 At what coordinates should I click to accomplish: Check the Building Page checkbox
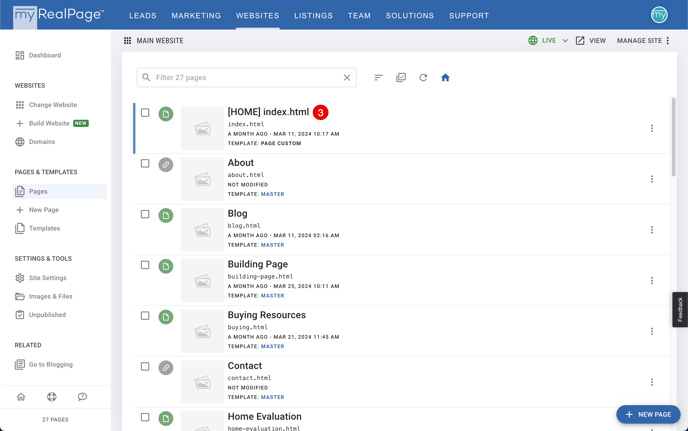pos(145,265)
